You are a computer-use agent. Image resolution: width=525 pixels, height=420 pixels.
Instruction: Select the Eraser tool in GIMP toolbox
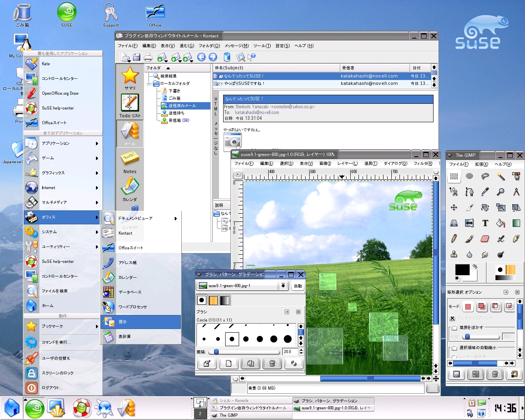tap(485, 239)
